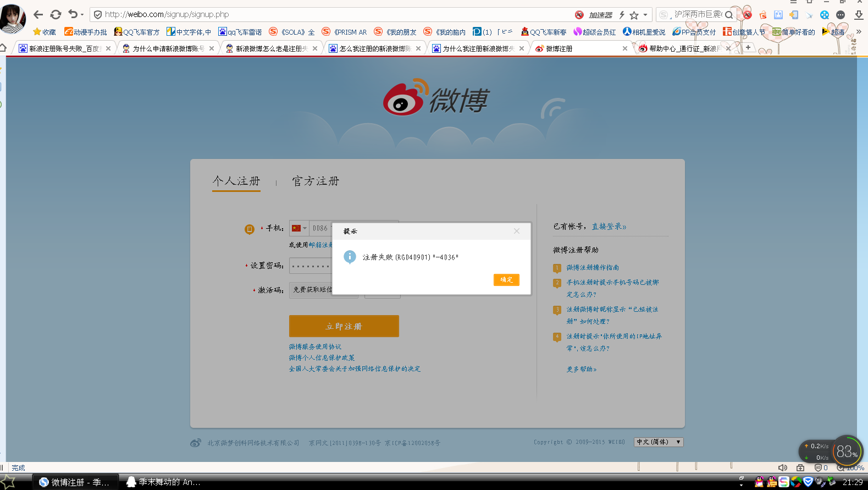Viewport: 868px width, 490px height.
Task: Open the downloads arrow icon in toolbar
Action: click(x=859, y=15)
